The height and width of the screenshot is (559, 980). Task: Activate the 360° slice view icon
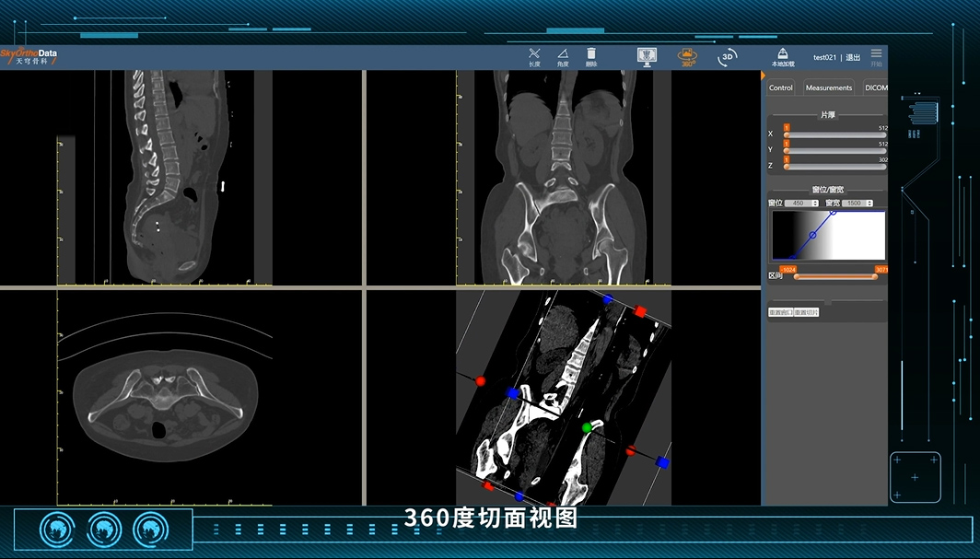[687, 57]
